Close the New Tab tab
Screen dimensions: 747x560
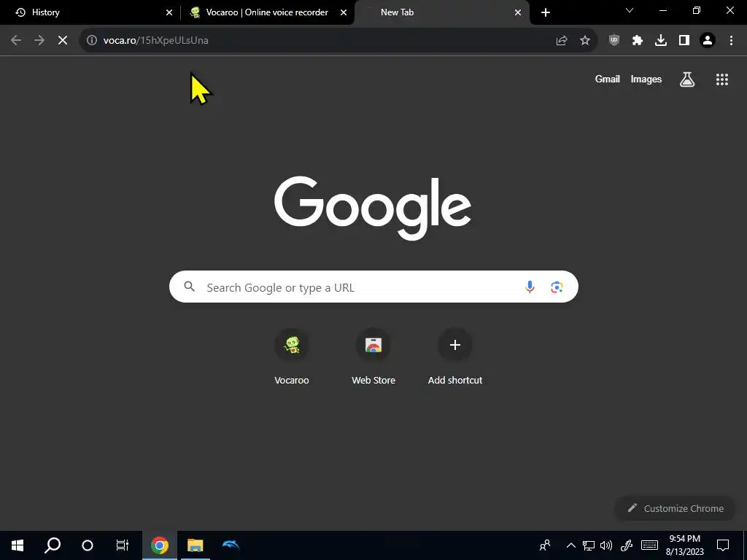518,13
